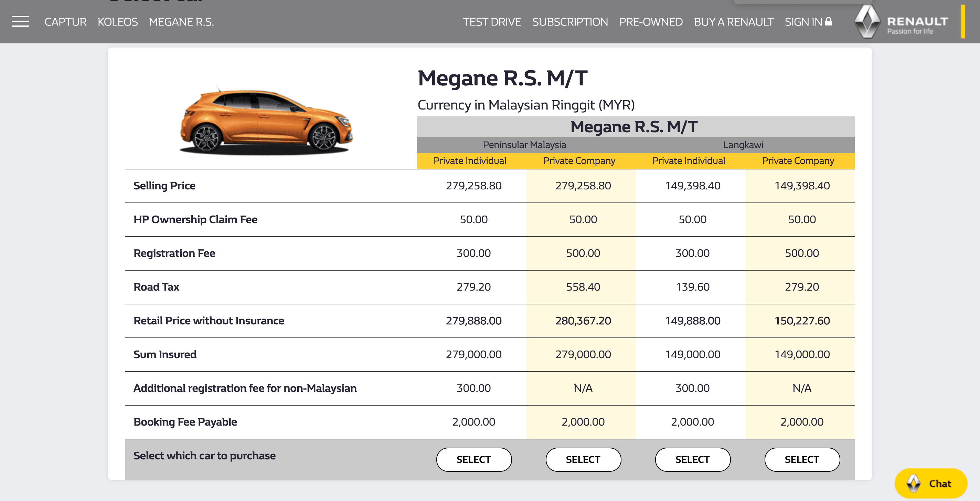Open the SUBSCRIPTION page
Viewport: 980px width, 501px height.
tap(570, 22)
